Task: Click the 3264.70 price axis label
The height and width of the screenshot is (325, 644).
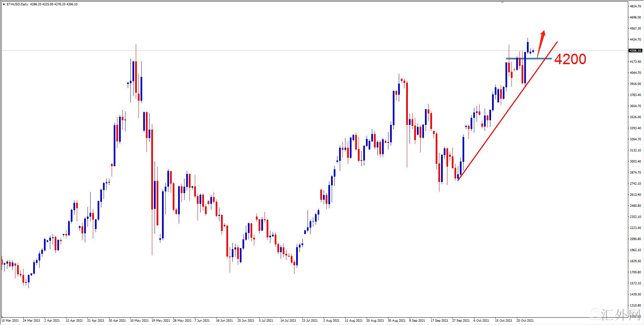Action: tap(635, 139)
